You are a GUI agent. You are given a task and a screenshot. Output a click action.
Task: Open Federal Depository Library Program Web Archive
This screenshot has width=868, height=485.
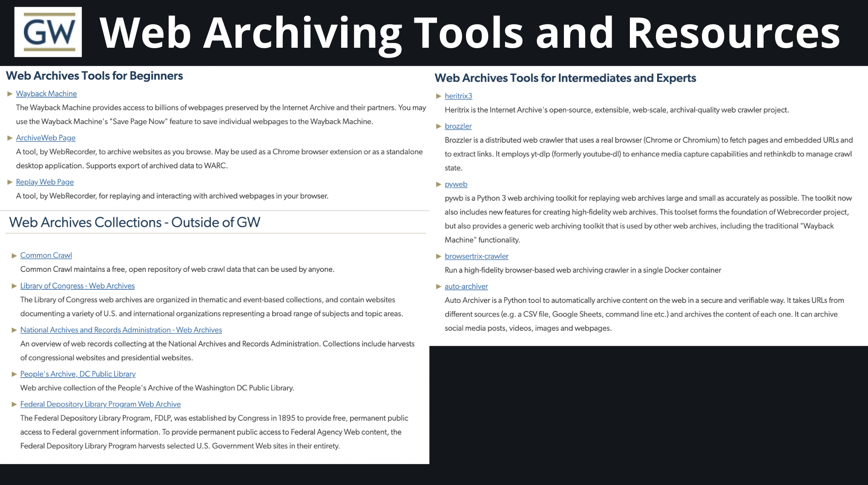coord(101,404)
